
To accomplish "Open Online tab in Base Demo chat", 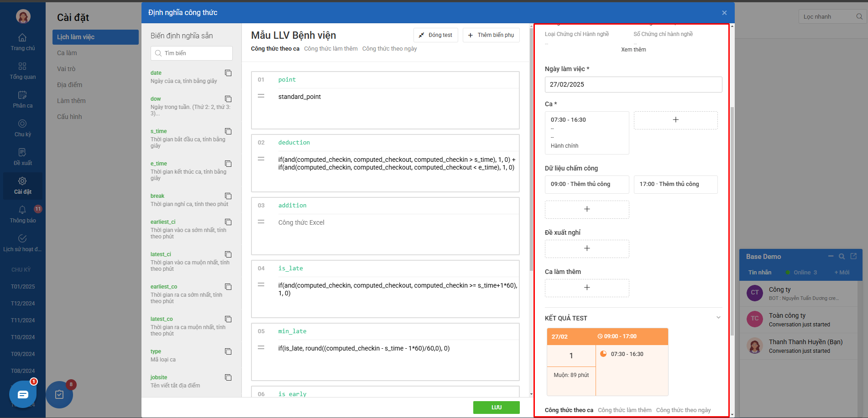I will (x=802, y=273).
